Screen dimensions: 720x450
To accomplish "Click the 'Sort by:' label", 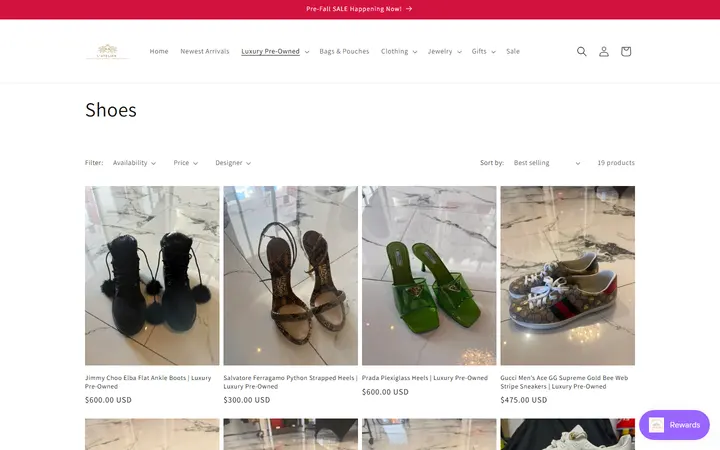I will tap(492, 163).
